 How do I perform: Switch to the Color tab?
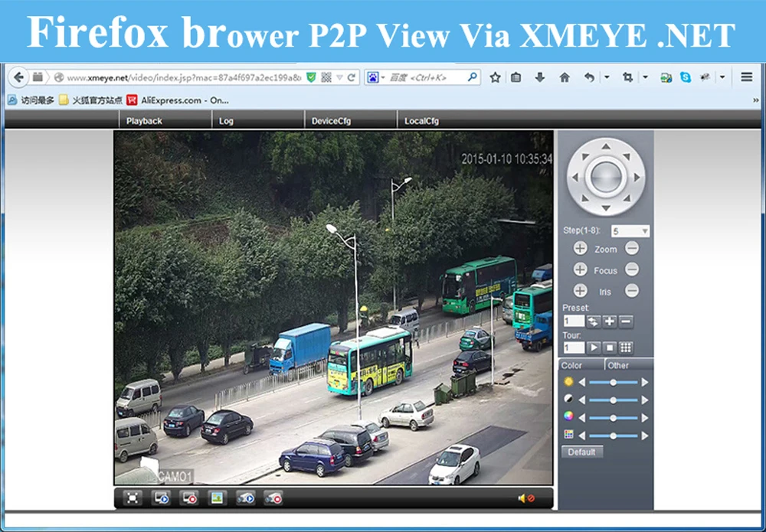581,365
